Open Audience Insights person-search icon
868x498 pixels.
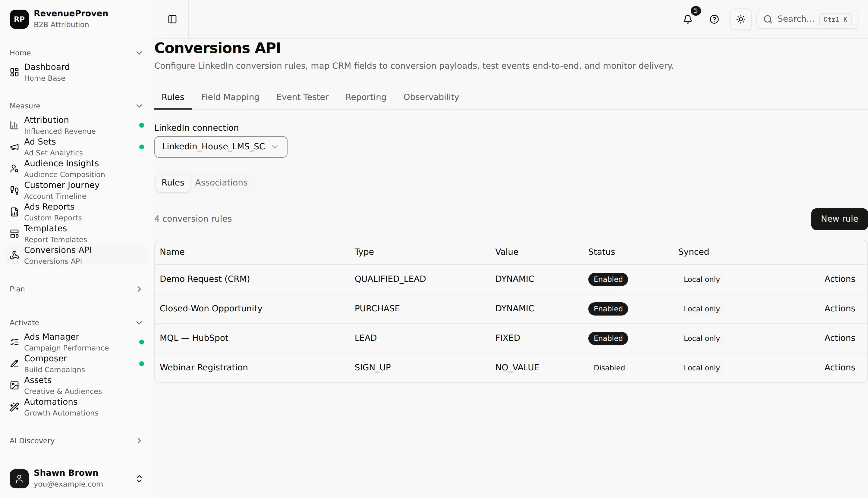(14, 169)
